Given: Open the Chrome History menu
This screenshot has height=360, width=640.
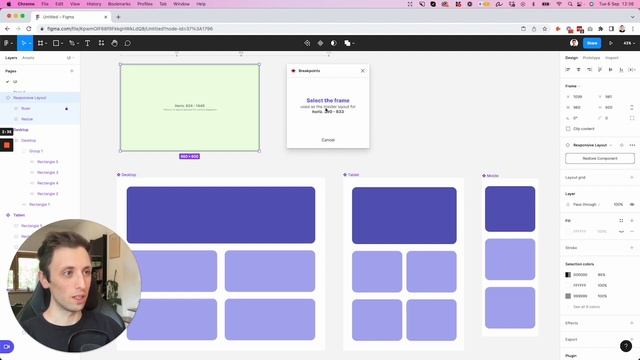Looking at the screenshot, I should (93, 4).
